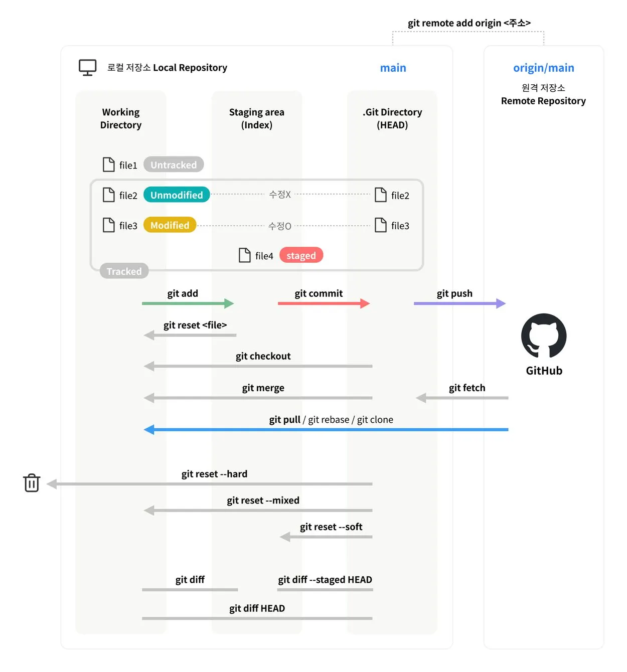627x672 pixels.
Task: Click the purple git push arrow
Action: 460,303
